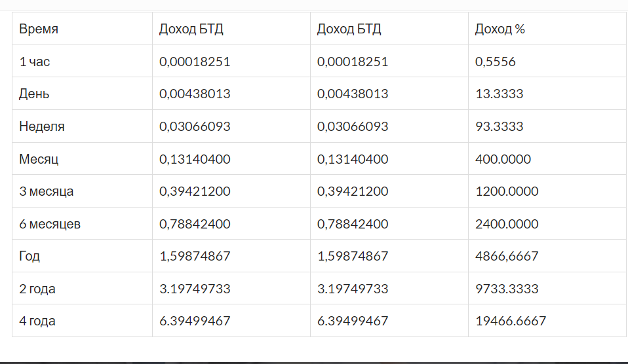Select the Месяц row label

(x=39, y=159)
